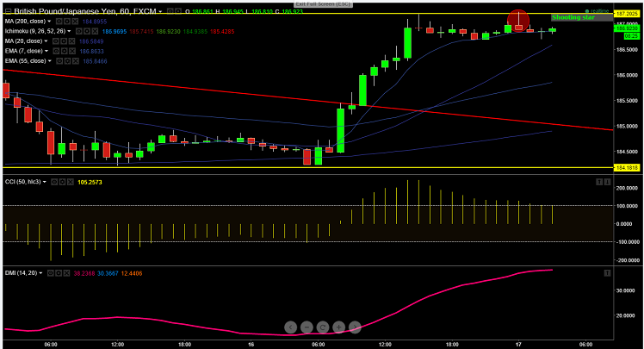The height and width of the screenshot is (349, 644).
Task: Toggle main GBP/JPY series visibility eye
Action: point(170,11)
